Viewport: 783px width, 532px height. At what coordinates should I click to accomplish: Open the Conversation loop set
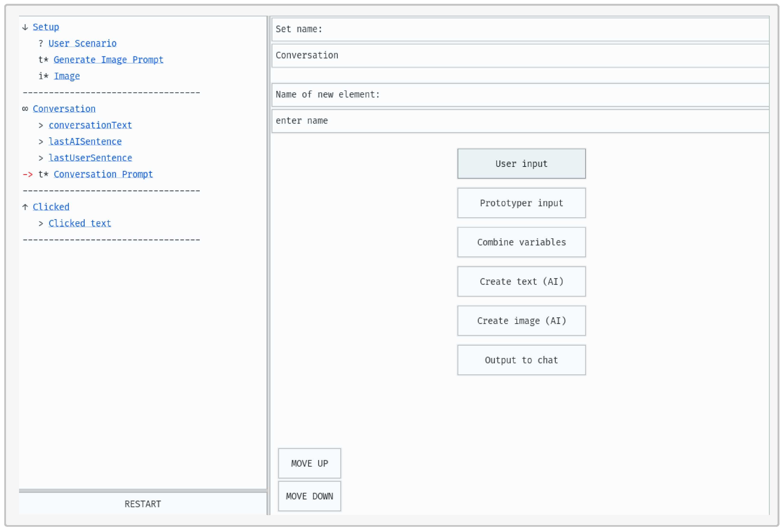pos(64,109)
